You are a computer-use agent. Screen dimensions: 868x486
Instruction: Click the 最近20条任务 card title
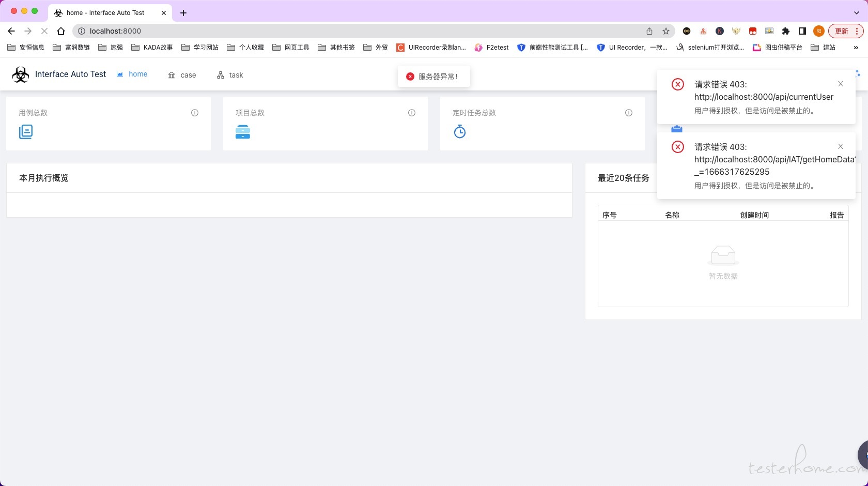pos(624,178)
